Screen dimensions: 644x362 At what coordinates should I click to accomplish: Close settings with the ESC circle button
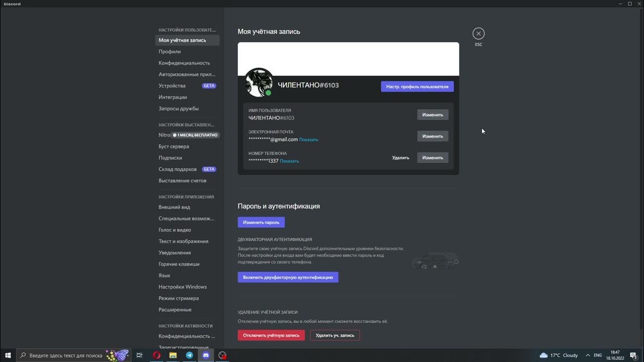[x=478, y=33]
